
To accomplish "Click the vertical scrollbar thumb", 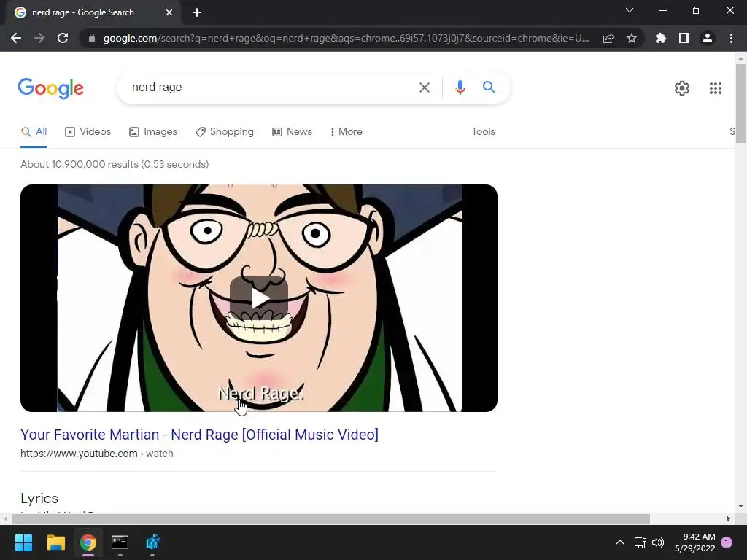I will (740, 103).
